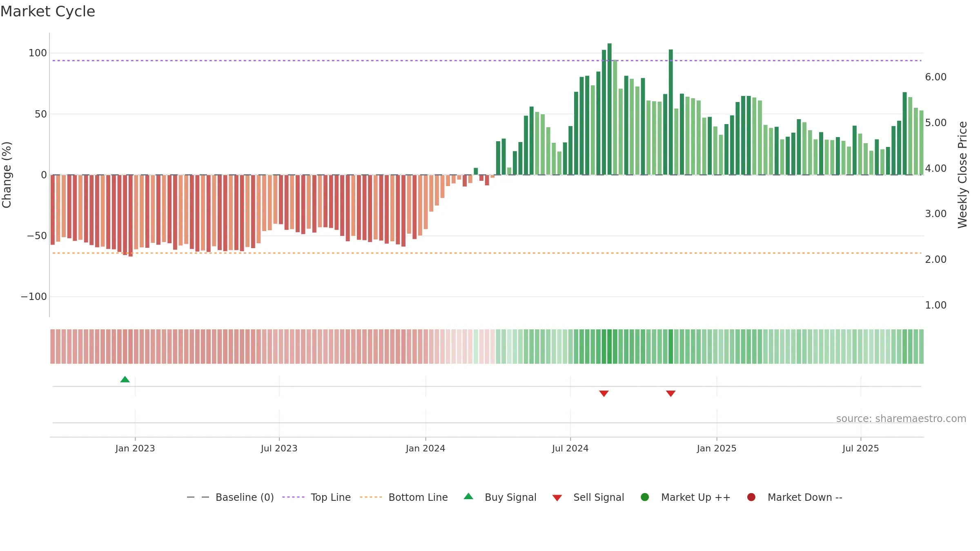The height and width of the screenshot is (551, 980).
Task: Click the Market Cycle chart title
Action: [48, 11]
